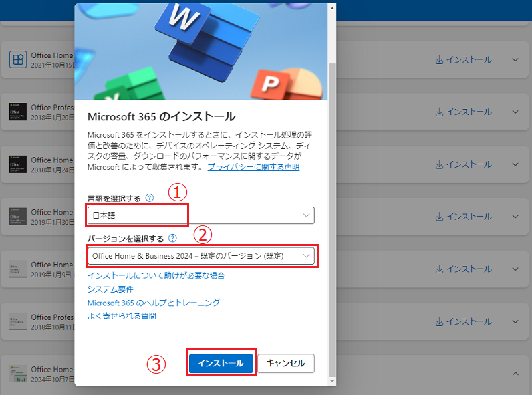Open the language dropdown showing 日本語
The width and height of the screenshot is (532, 395).
(x=201, y=215)
